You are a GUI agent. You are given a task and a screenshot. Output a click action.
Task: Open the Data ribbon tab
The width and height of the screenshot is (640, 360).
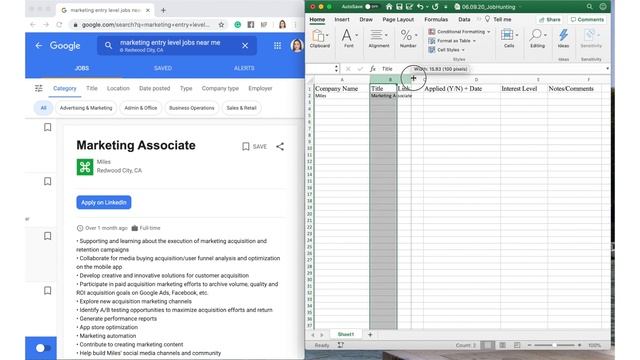pyautogui.click(x=464, y=19)
